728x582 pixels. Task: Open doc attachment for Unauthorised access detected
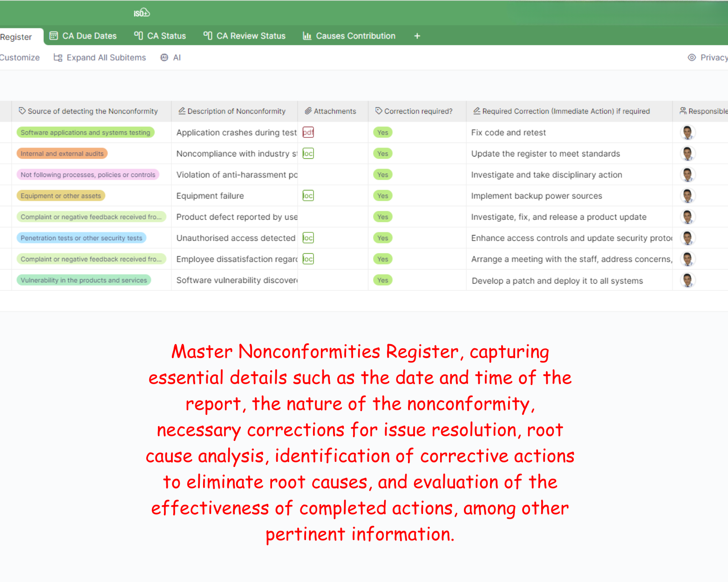tap(308, 238)
